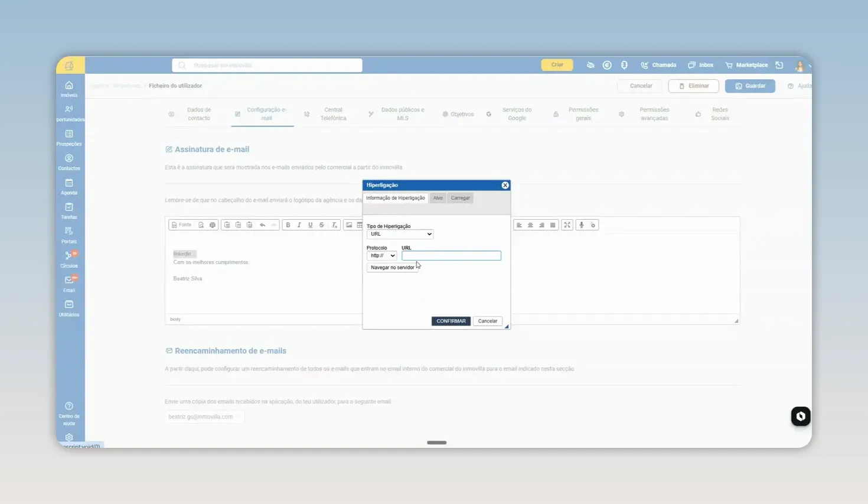Print the signature from editor toolbar
The image size is (868, 504).
click(213, 225)
